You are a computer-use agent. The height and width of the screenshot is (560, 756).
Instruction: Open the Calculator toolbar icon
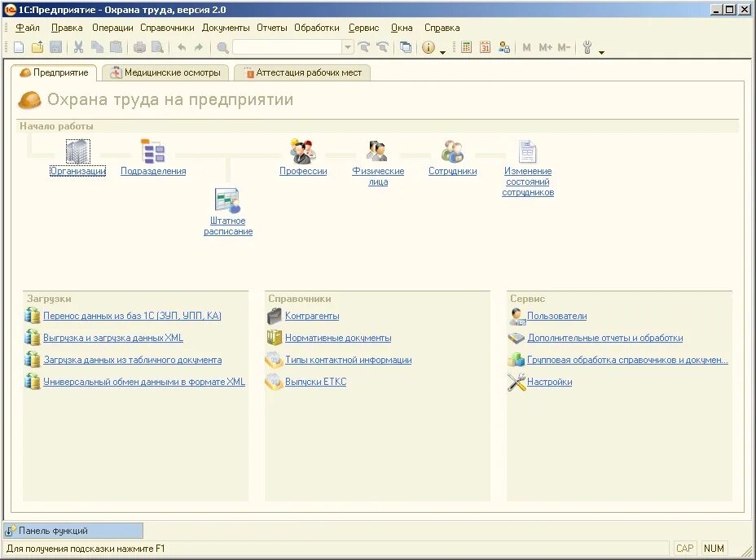click(466, 47)
